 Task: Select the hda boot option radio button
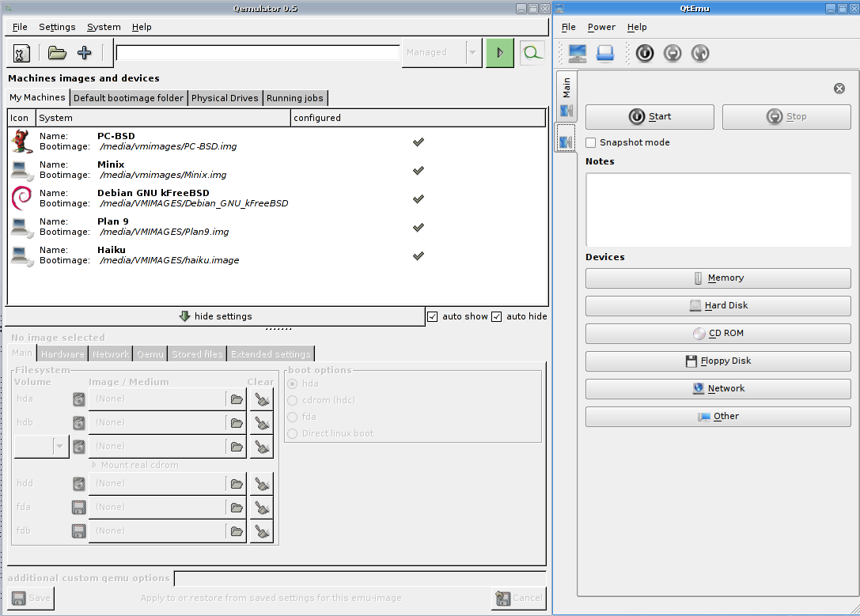(293, 384)
